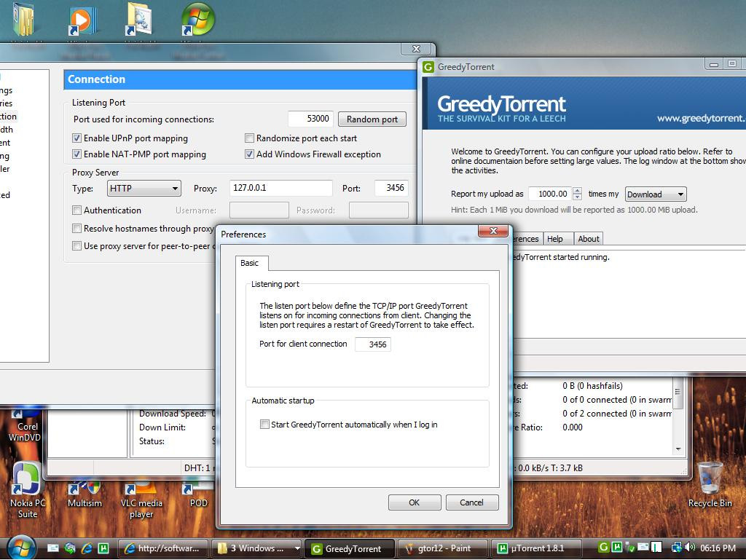This screenshot has width=746, height=560.
Task: Launch uTorrent quick launch icon beside Internet Explorer
Action: click(x=103, y=548)
